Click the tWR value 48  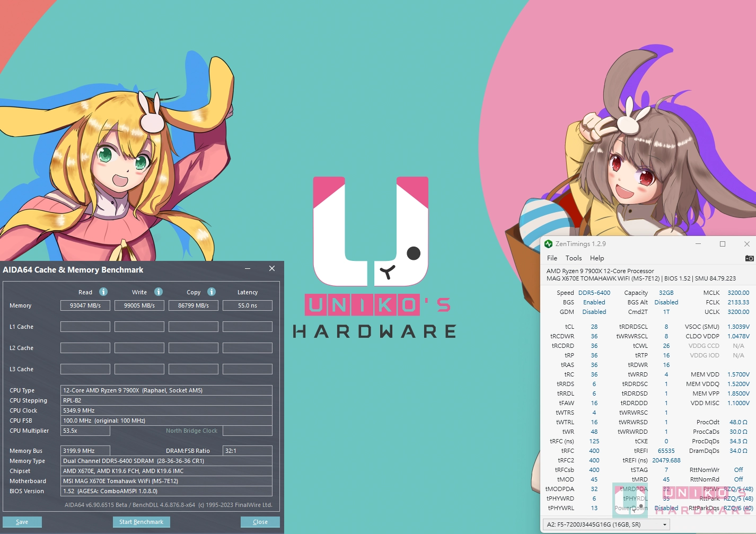pos(594,432)
